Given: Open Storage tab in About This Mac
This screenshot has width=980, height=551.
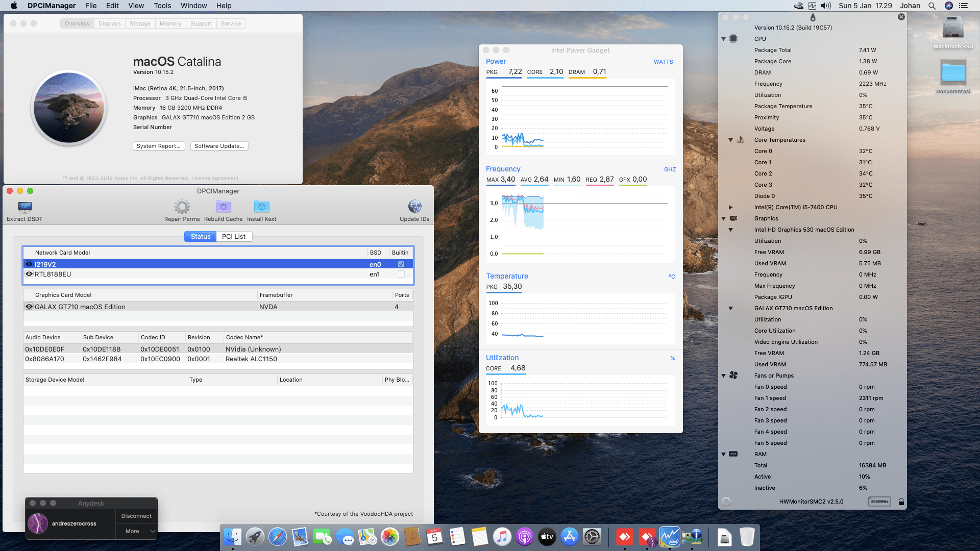Looking at the screenshot, I should (x=140, y=23).
